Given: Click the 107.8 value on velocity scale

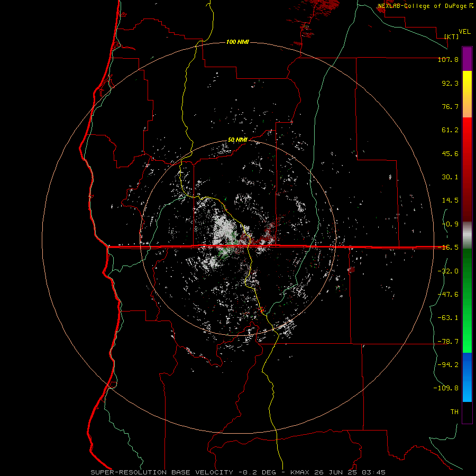Looking at the screenshot, I should [x=448, y=59].
